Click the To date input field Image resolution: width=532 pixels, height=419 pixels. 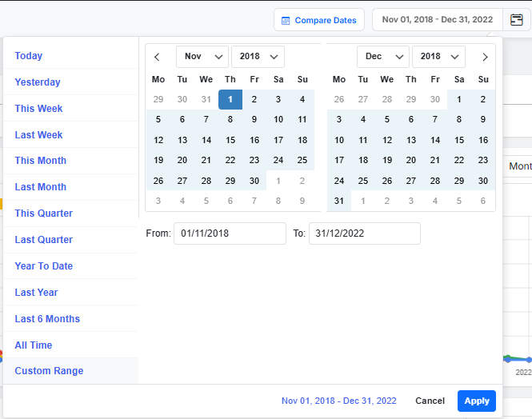[x=364, y=233]
